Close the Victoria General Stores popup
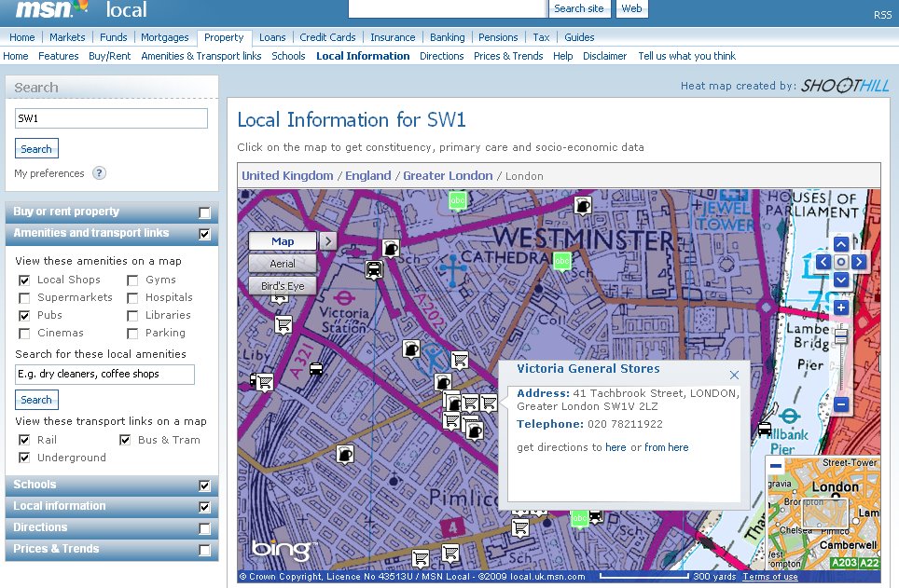Image resolution: width=899 pixels, height=588 pixels. [734, 375]
